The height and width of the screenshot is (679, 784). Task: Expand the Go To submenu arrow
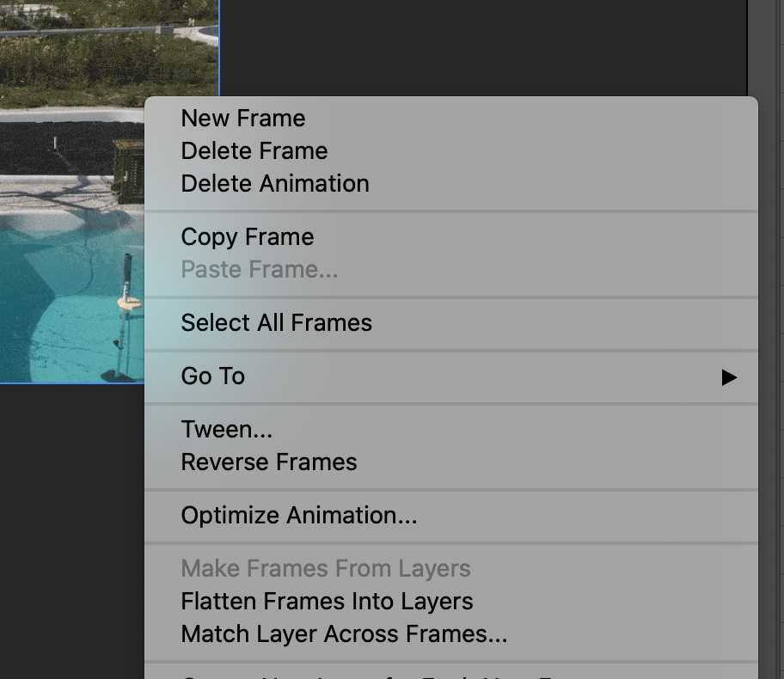tap(728, 376)
